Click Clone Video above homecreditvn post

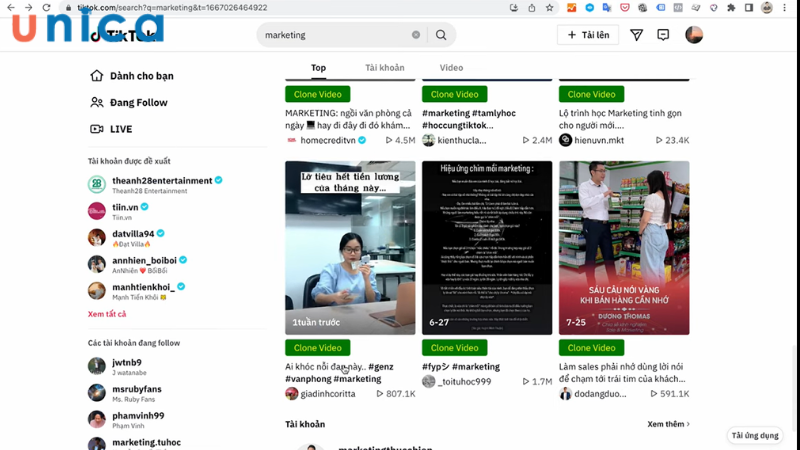point(317,94)
